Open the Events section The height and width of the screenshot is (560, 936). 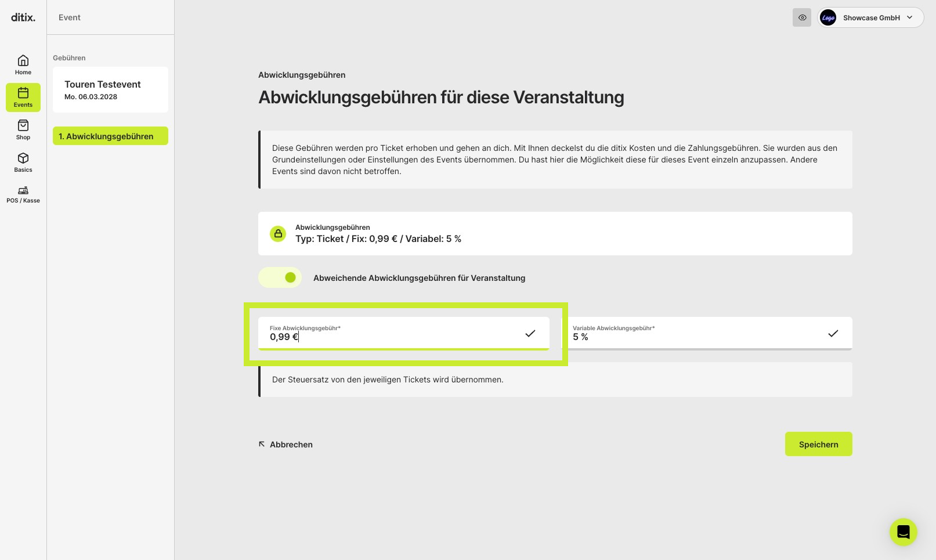(x=23, y=97)
